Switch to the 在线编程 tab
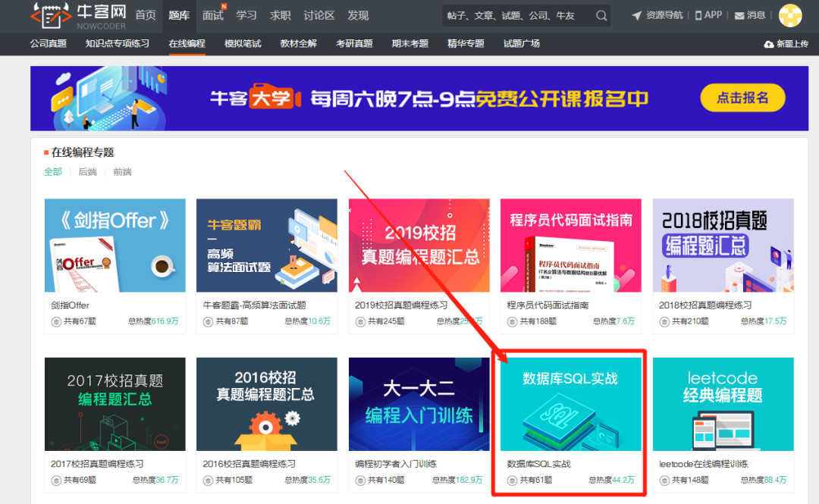The image size is (819, 504). pyautogui.click(x=187, y=44)
